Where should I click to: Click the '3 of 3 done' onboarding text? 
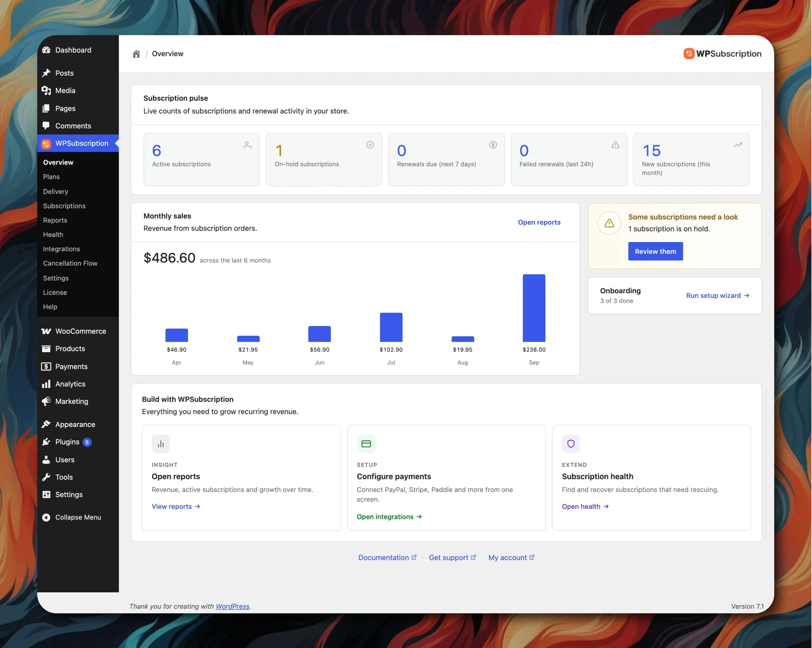coord(616,300)
